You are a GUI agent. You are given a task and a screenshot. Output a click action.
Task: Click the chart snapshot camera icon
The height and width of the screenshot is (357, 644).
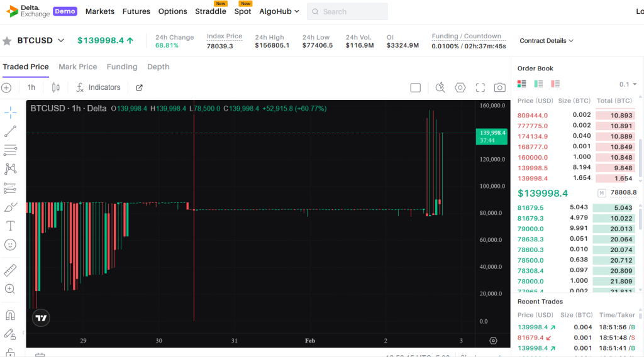tap(499, 87)
